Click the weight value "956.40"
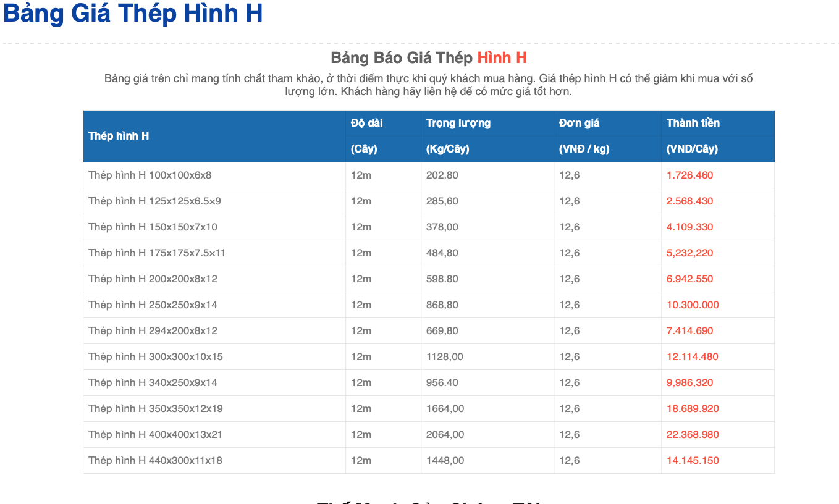The height and width of the screenshot is (504, 839). [x=442, y=383]
